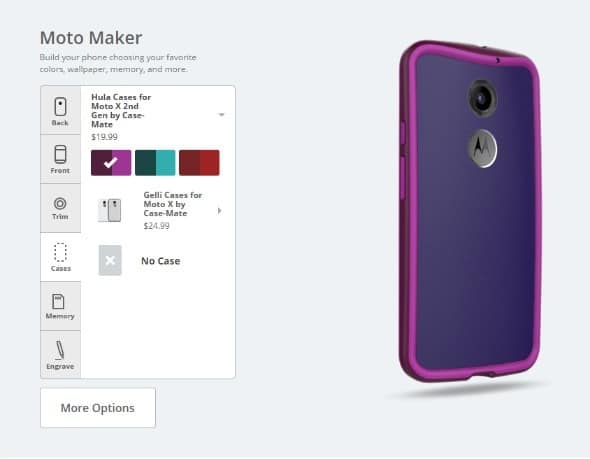The height and width of the screenshot is (459, 590).
Task: Click the Moto Maker heading
Action: coord(91,38)
